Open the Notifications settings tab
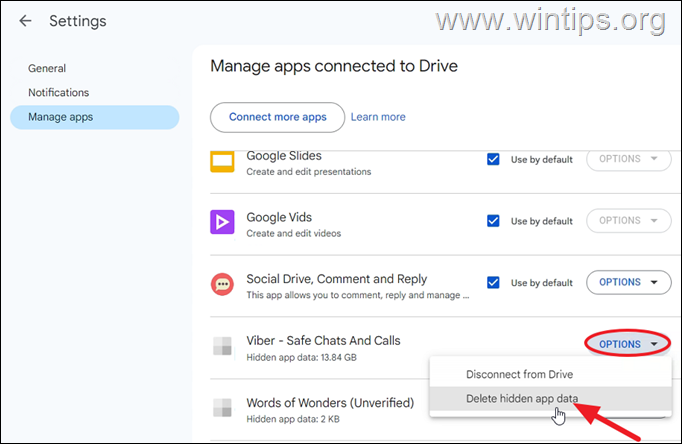Viewport: 682px width, 444px height. coord(58,93)
